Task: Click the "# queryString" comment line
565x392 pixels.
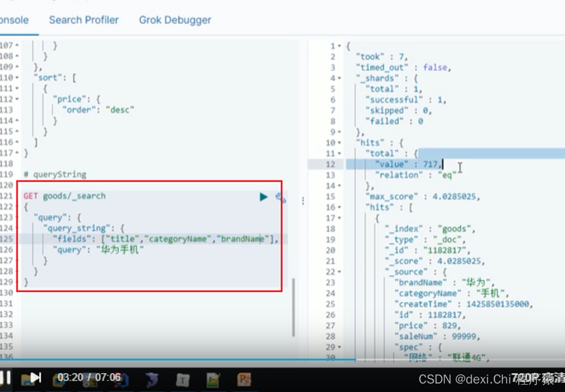Action: pos(55,174)
